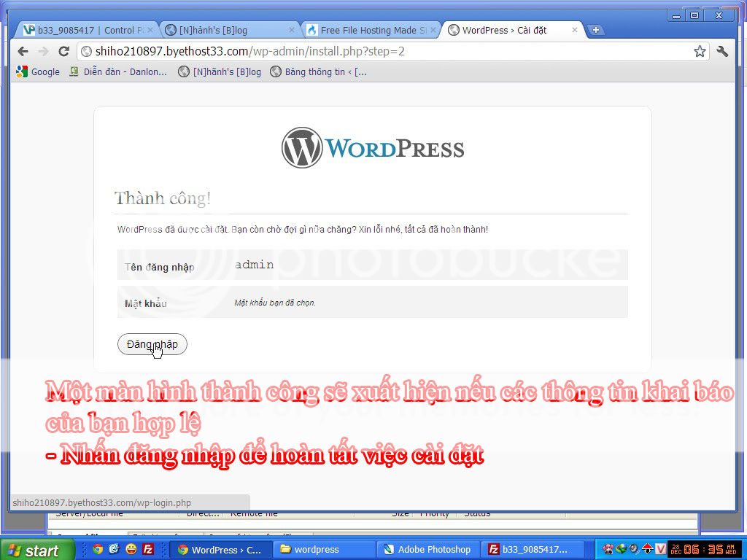Click the red V tray icon
This screenshot has width=747, height=560.
tap(659, 549)
